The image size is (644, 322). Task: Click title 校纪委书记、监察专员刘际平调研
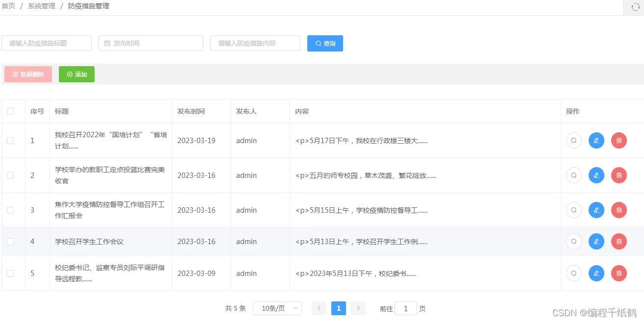pyautogui.click(x=110, y=273)
